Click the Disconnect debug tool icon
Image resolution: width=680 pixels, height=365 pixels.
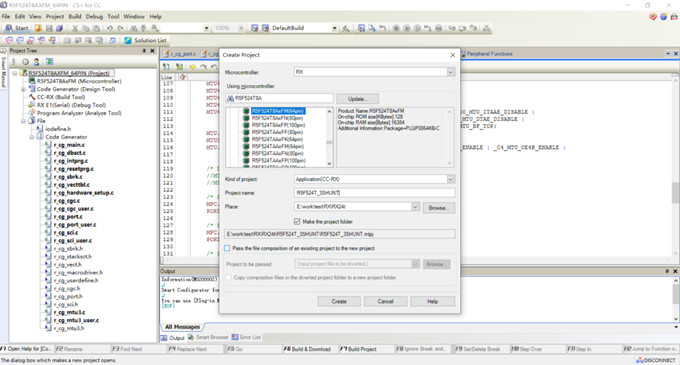point(487,28)
